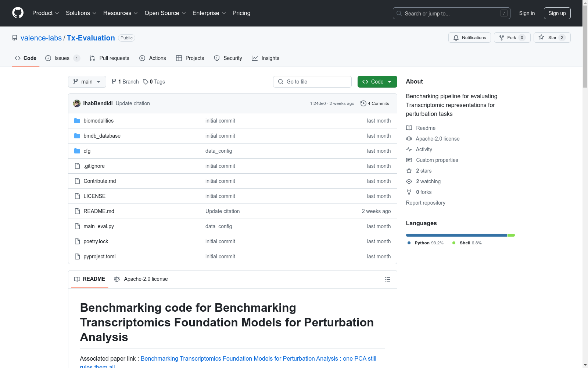Click the tag icon beside 0 Tags
The height and width of the screenshot is (368, 588).
pos(146,82)
